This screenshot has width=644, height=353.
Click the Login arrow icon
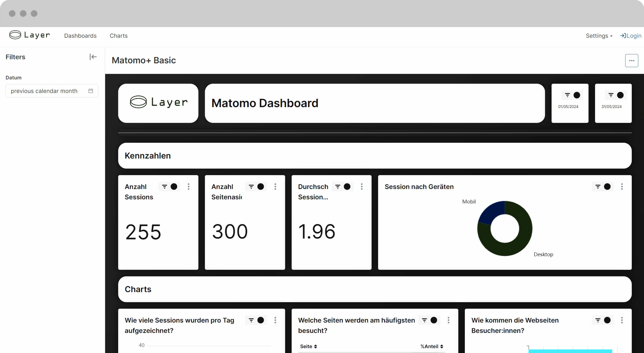click(x=623, y=36)
